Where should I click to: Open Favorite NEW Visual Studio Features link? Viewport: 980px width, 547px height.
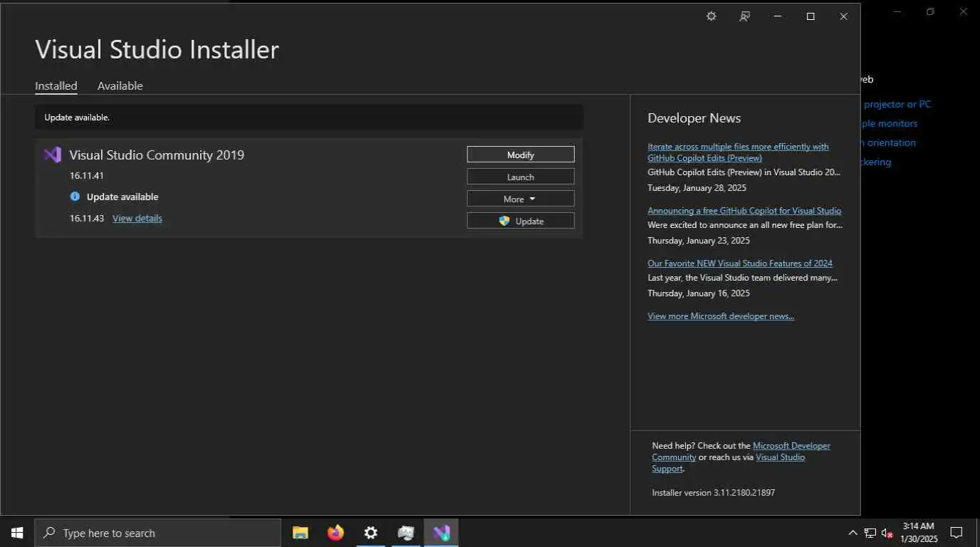740,263
